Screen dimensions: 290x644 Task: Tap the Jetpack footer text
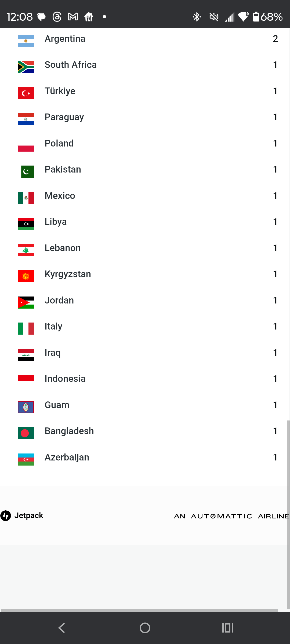click(29, 515)
